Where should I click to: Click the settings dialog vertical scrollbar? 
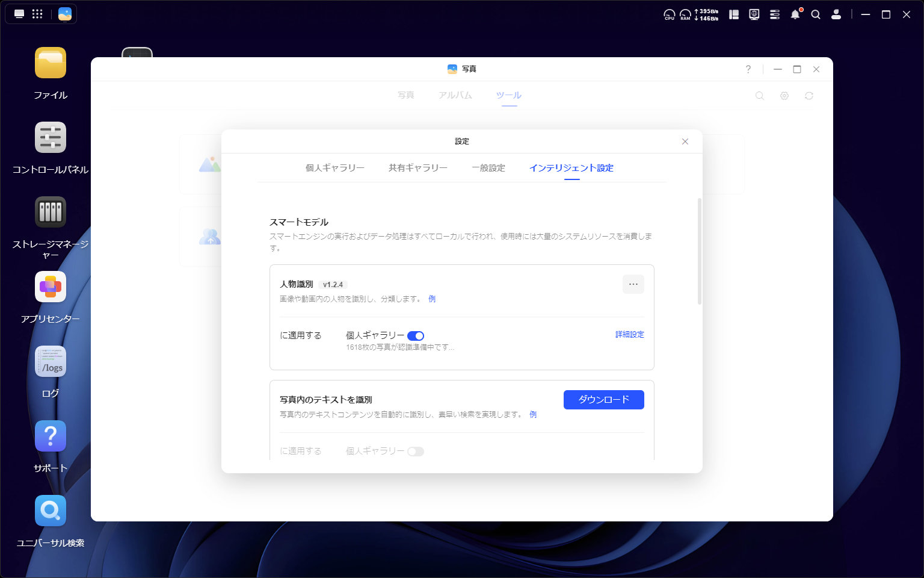[x=699, y=252]
